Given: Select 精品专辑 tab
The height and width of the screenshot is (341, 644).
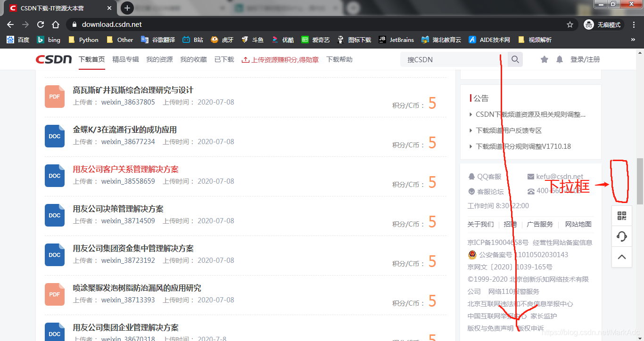Looking at the screenshot, I should (x=125, y=59).
